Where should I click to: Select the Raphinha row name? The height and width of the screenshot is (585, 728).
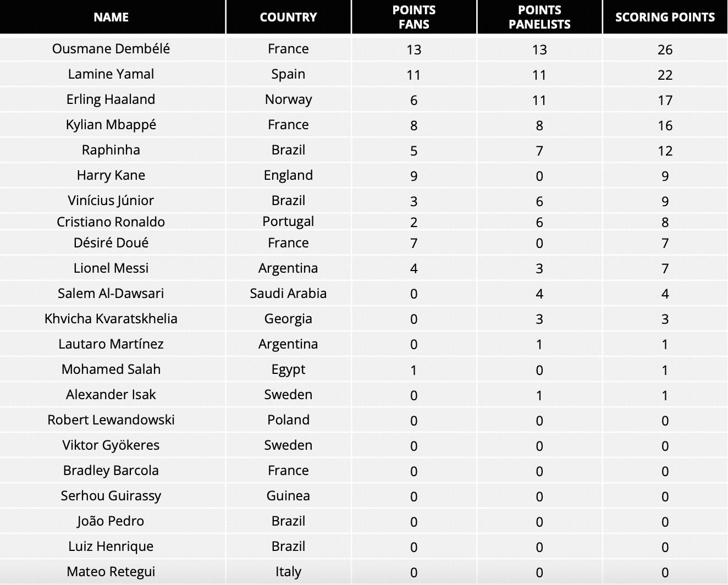pos(111,150)
